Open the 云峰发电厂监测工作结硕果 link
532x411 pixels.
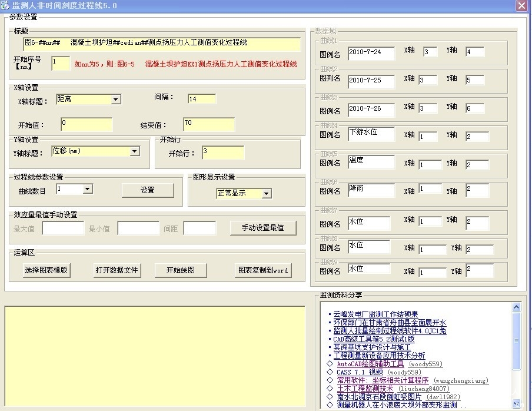click(x=375, y=314)
